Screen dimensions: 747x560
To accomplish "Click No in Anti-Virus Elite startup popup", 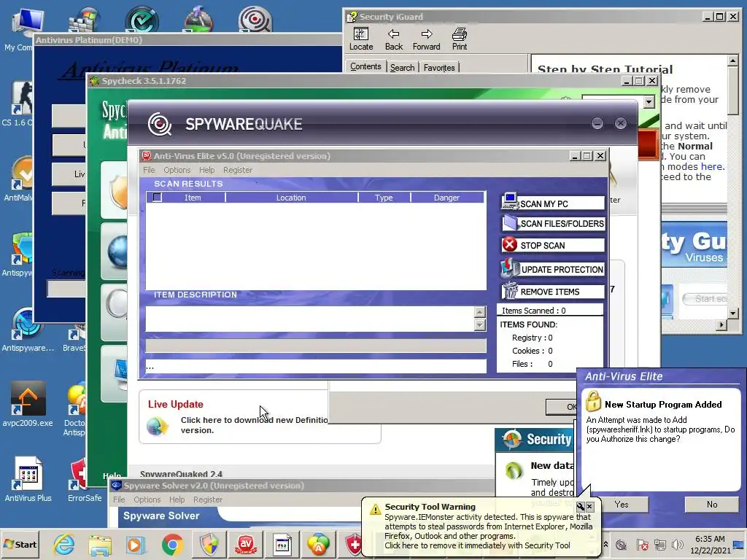I will (x=712, y=505).
